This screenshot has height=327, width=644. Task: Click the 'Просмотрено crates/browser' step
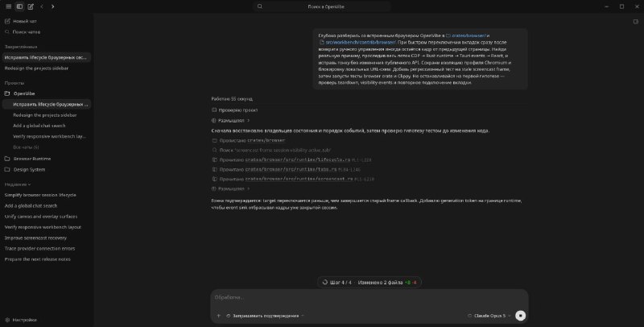pos(249,140)
